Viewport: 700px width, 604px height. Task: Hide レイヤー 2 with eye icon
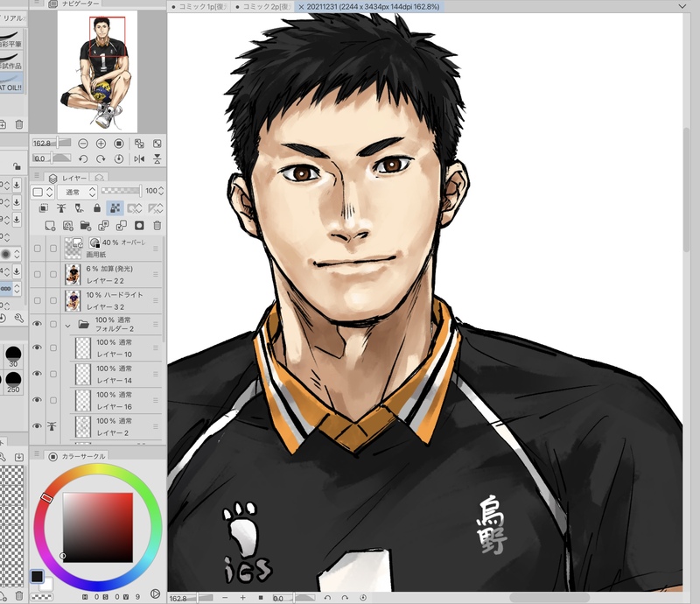point(38,425)
